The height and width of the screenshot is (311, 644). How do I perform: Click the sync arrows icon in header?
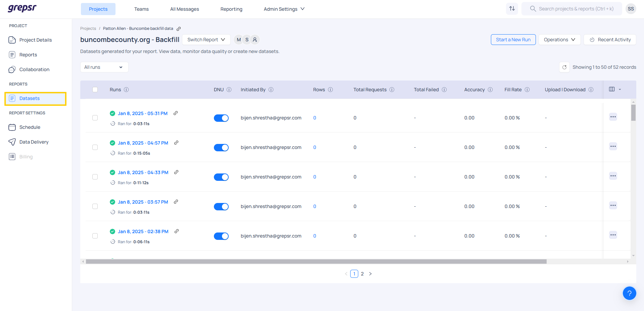point(512,9)
